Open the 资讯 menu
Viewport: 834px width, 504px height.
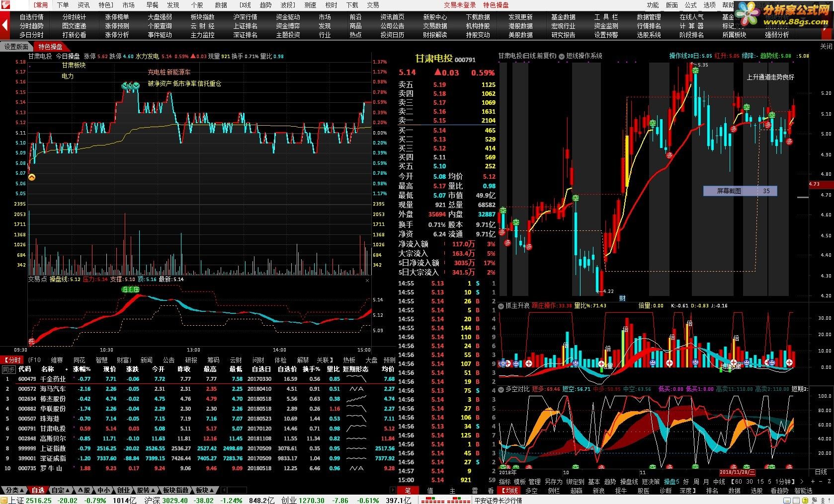click(x=83, y=5)
